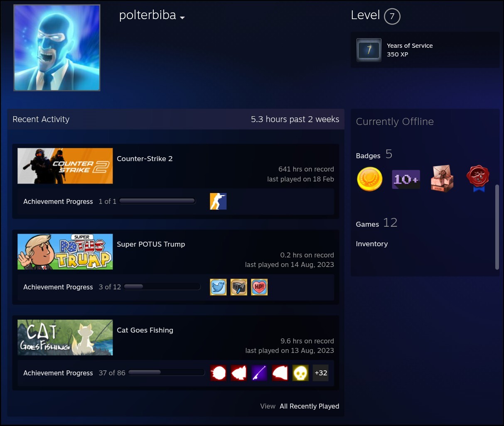Screen dimensions: 504x426
Task: View the second red fish achievement icon
Action: pos(239,373)
